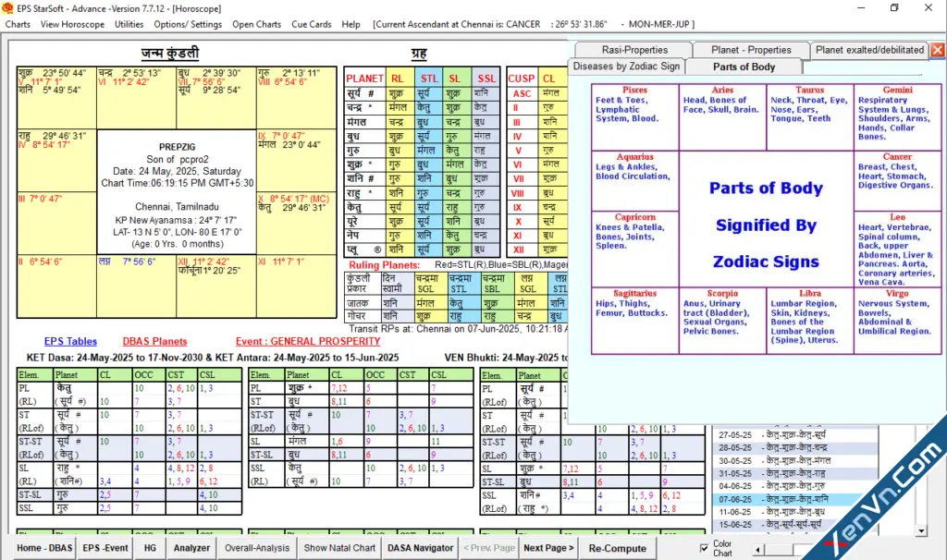This screenshot has width=947, height=560.
Task: Click the Next Page > button
Action: (x=548, y=548)
